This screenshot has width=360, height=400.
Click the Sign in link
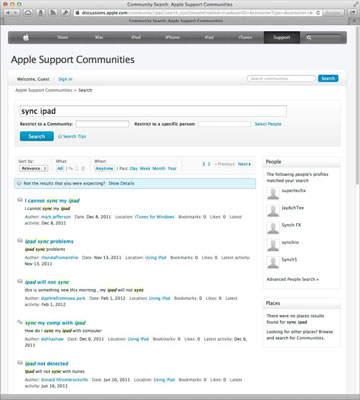[x=65, y=79]
